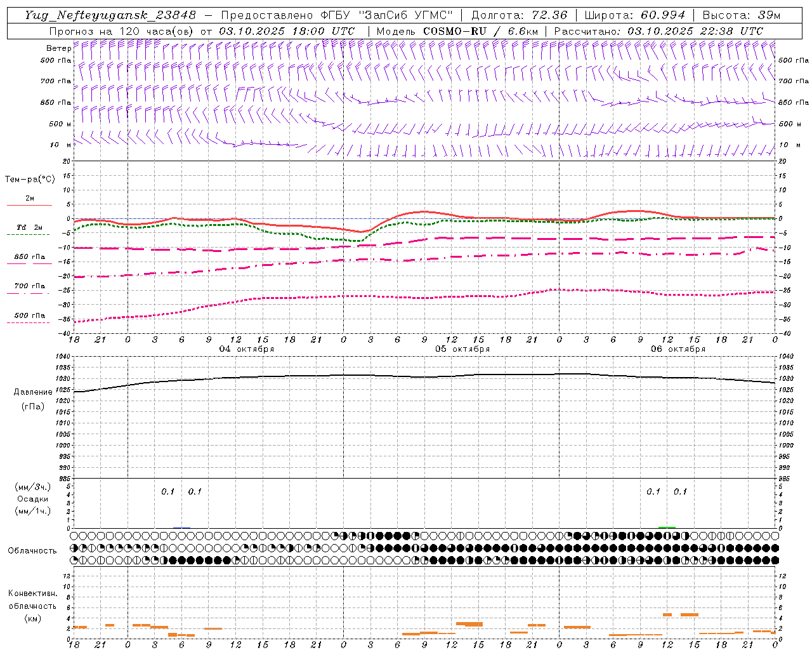Click the Давление panel label
Viewport: 812px width, 650px height.
tap(33, 392)
